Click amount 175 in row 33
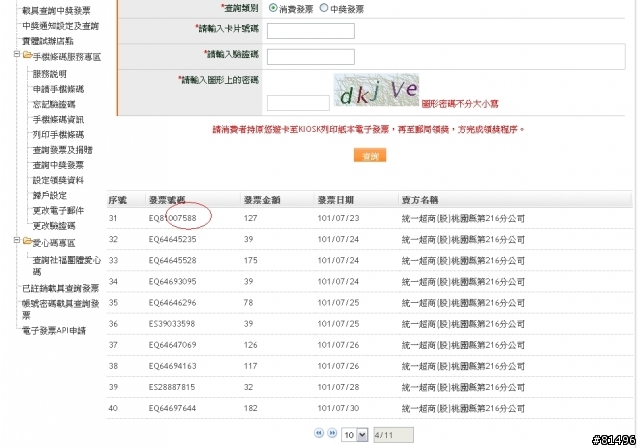640x448 pixels. point(250,260)
